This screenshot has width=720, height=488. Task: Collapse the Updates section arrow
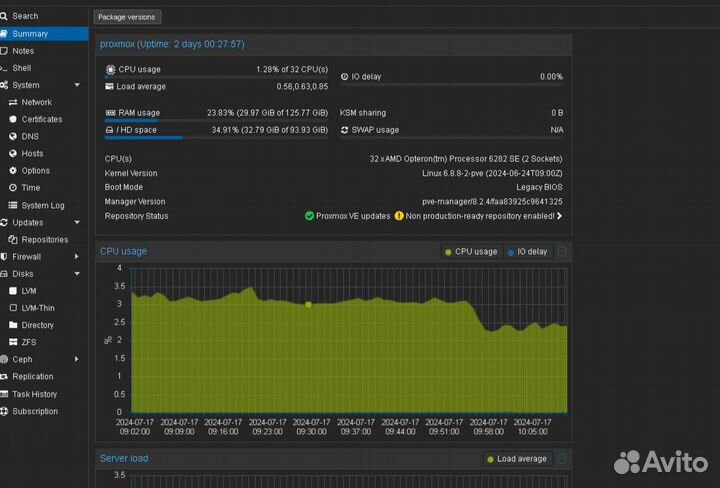click(77, 222)
